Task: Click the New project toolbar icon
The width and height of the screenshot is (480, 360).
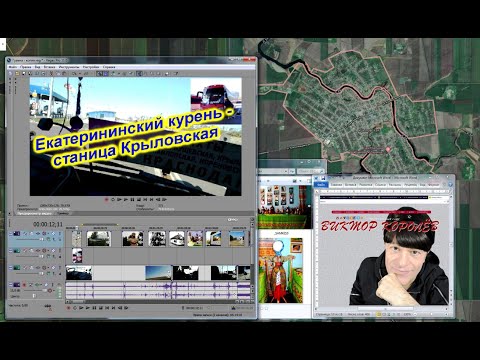Action: tap(10, 74)
